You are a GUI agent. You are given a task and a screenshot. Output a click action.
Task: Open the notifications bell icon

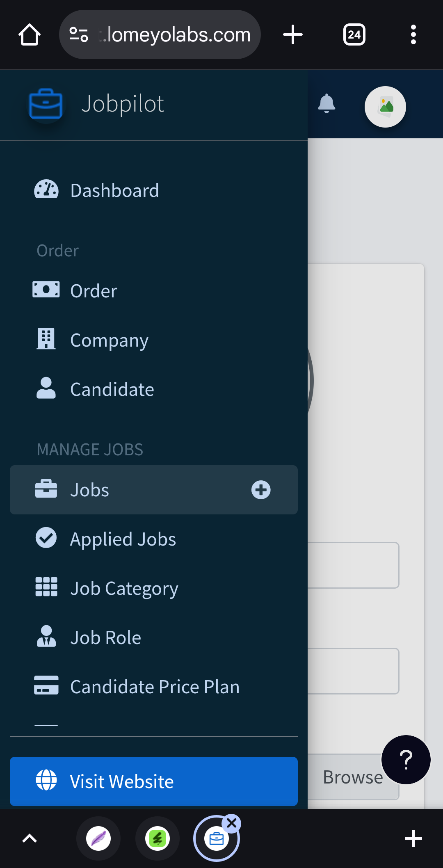(327, 103)
